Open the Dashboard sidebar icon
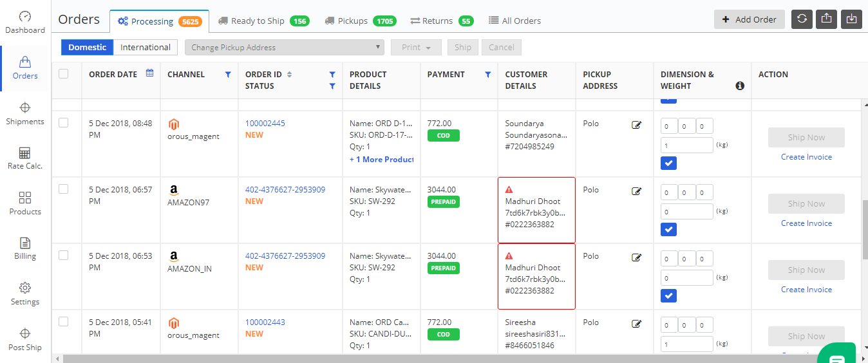 click(x=25, y=17)
